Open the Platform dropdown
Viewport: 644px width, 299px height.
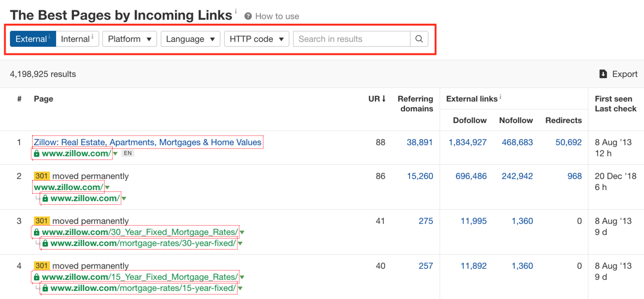(x=130, y=39)
